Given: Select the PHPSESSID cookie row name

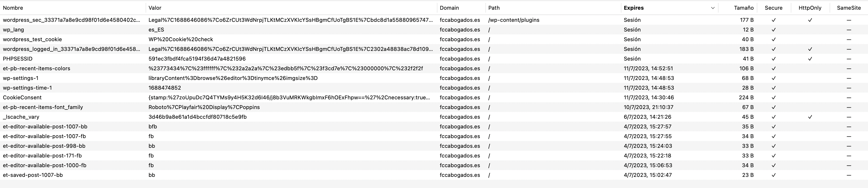Looking at the screenshot, I should tap(18, 59).
